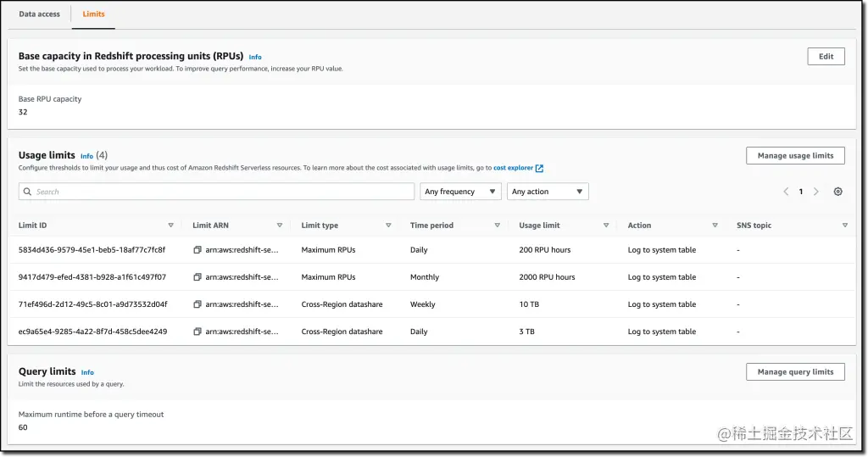
Task: Copy ARN for limit ec9a65e4 row
Action: [197, 332]
